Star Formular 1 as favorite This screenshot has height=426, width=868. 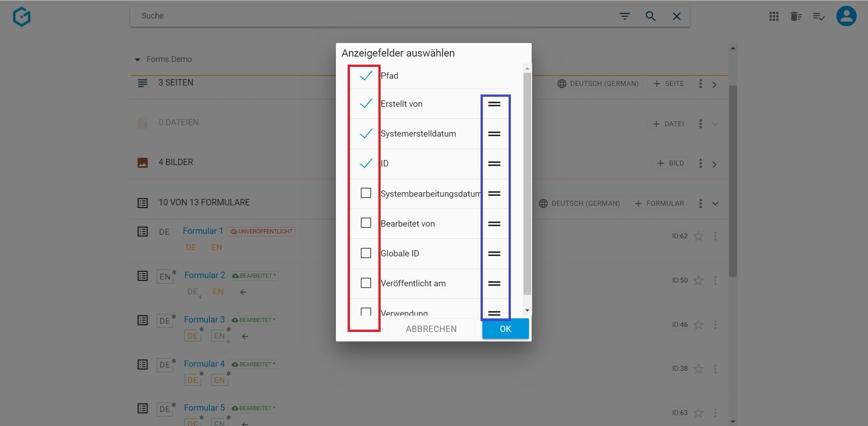698,236
